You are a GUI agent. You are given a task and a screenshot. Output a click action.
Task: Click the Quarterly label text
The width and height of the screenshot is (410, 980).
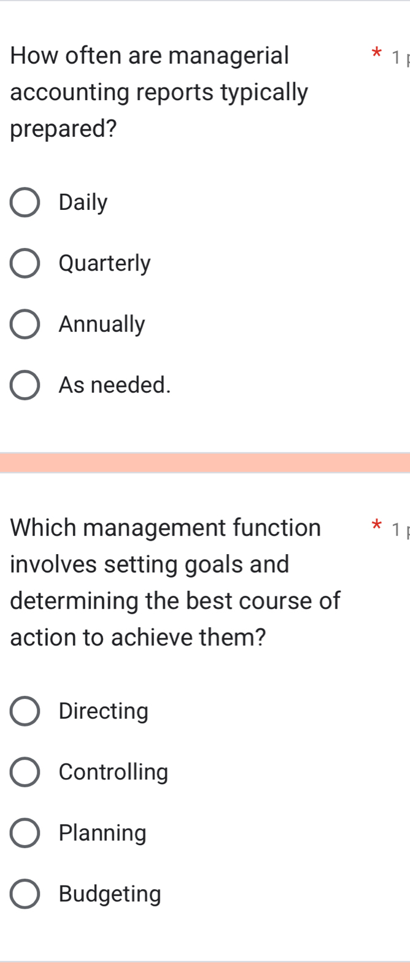104,263
